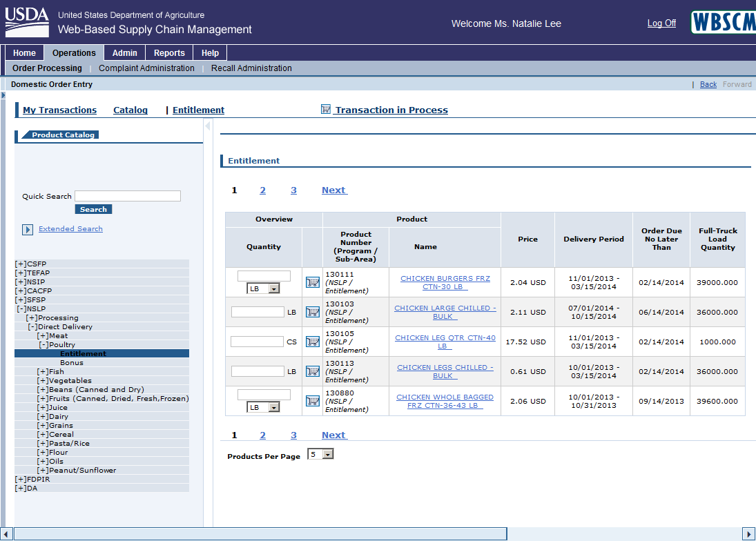Go to the Next results page
Viewport: 756px width, 541px height.
[334, 190]
